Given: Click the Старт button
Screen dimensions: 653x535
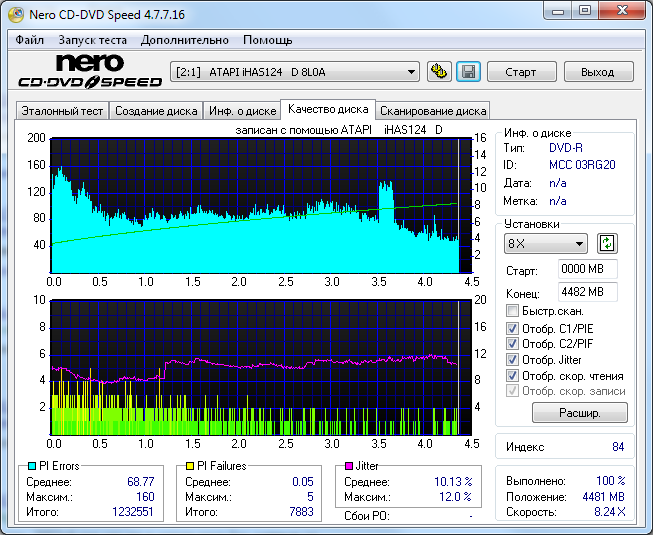Looking at the screenshot, I should 521,72.
